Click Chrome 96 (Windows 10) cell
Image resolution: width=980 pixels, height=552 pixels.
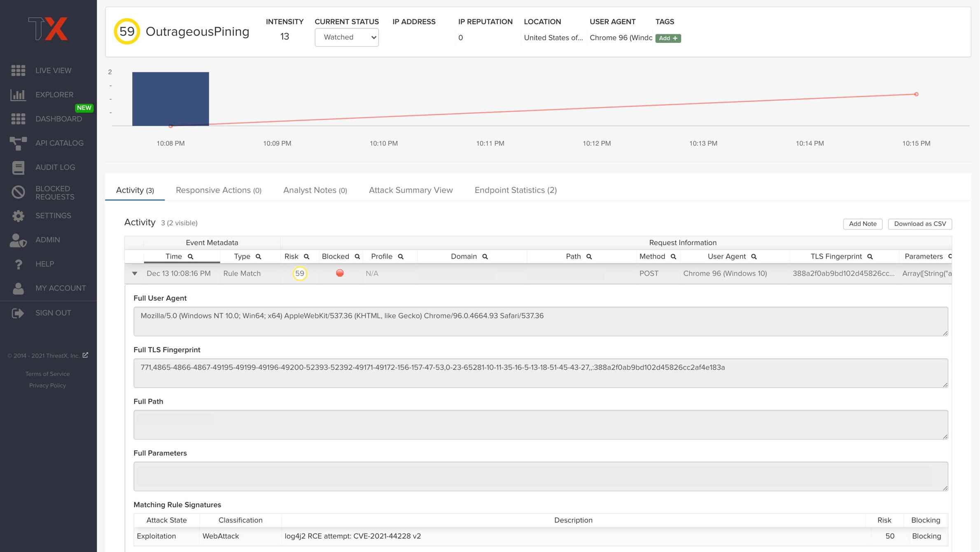725,274
